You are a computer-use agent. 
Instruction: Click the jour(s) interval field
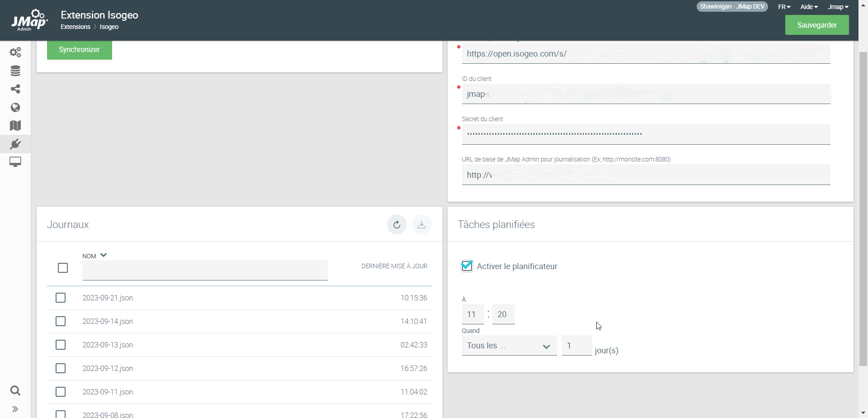pyautogui.click(x=577, y=346)
